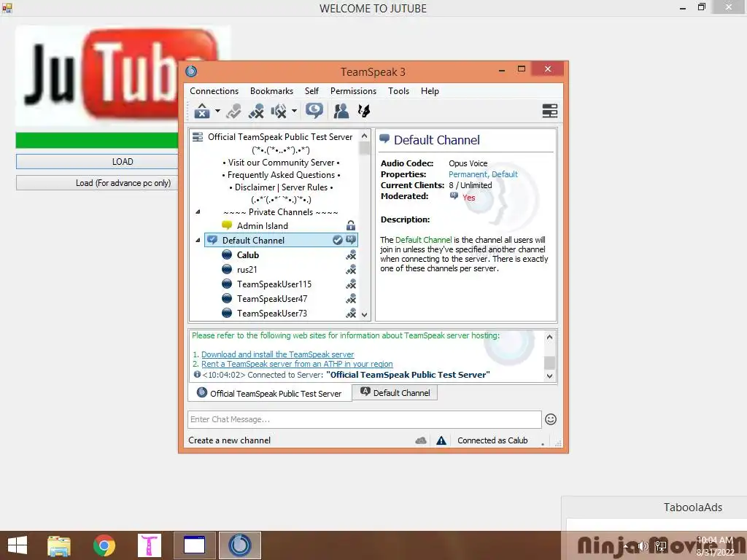
Task: Click the green progress bar in JuTube
Action: pos(97,141)
